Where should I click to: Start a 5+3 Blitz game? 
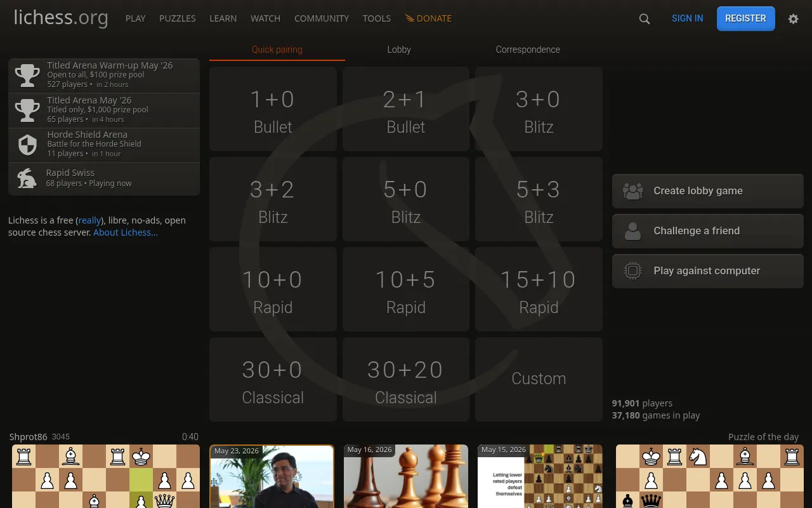tap(539, 199)
